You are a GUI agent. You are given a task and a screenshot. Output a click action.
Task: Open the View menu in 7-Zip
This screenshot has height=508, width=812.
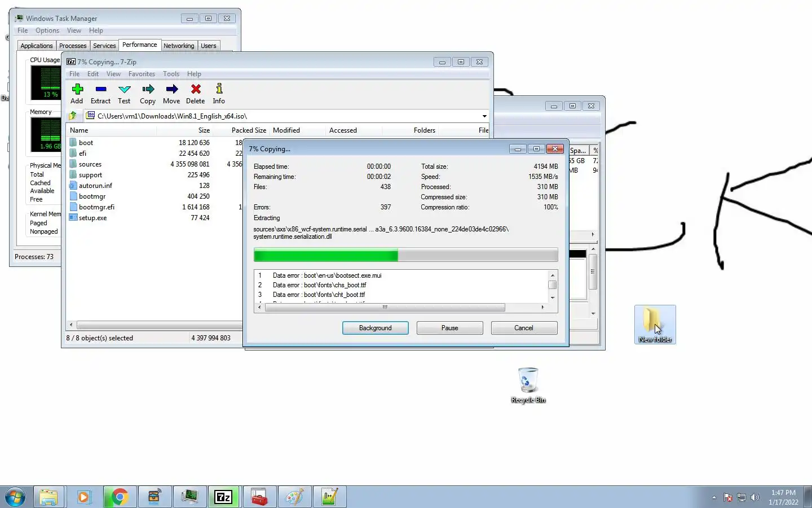click(114, 74)
